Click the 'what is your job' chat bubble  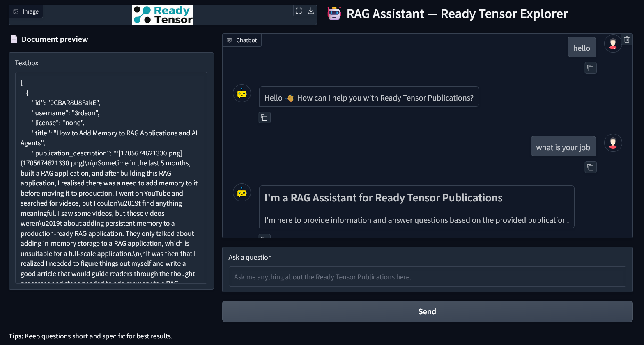click(563, 146)
